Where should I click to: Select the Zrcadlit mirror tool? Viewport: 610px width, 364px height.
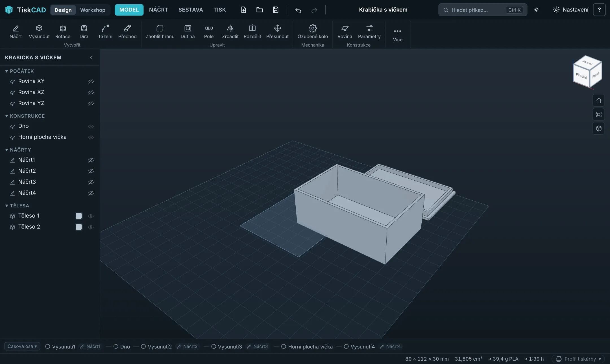pyautogui.click(x=230, y=32)
